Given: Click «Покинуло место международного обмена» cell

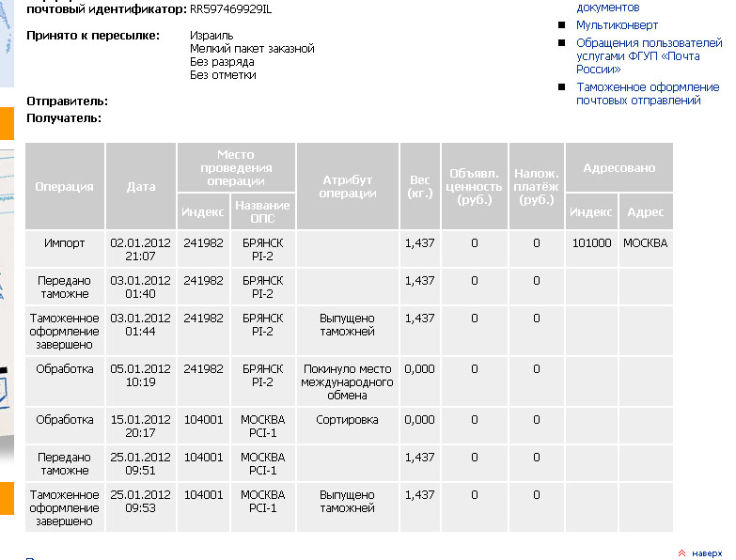Looking at the screenshot, I should [x=347, y=382].
